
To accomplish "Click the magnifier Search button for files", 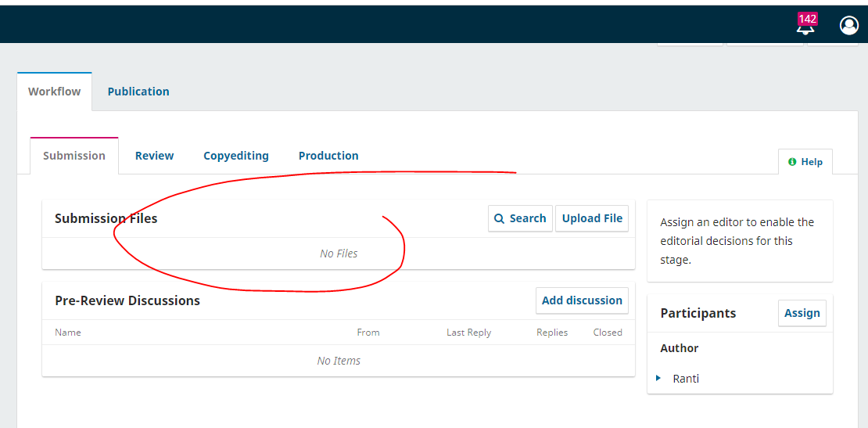I will pos(520,218).
